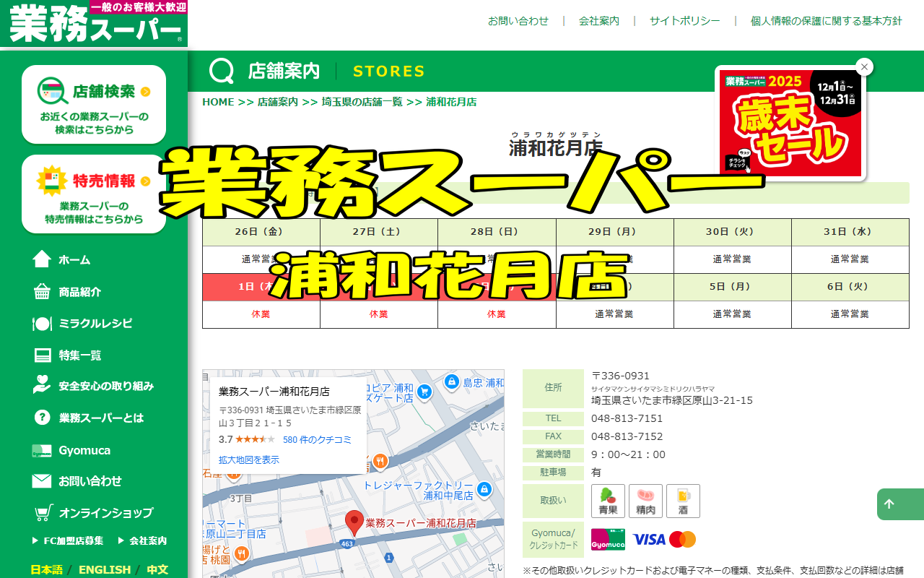This screenshot has width=924, height=578.
Task: Open the 店舗検索 store search button
Action: point(94,104)
